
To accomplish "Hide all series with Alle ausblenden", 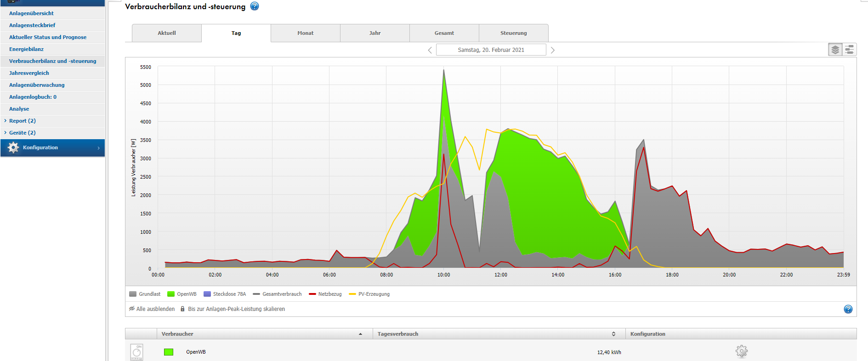I will tap(152, 309).
